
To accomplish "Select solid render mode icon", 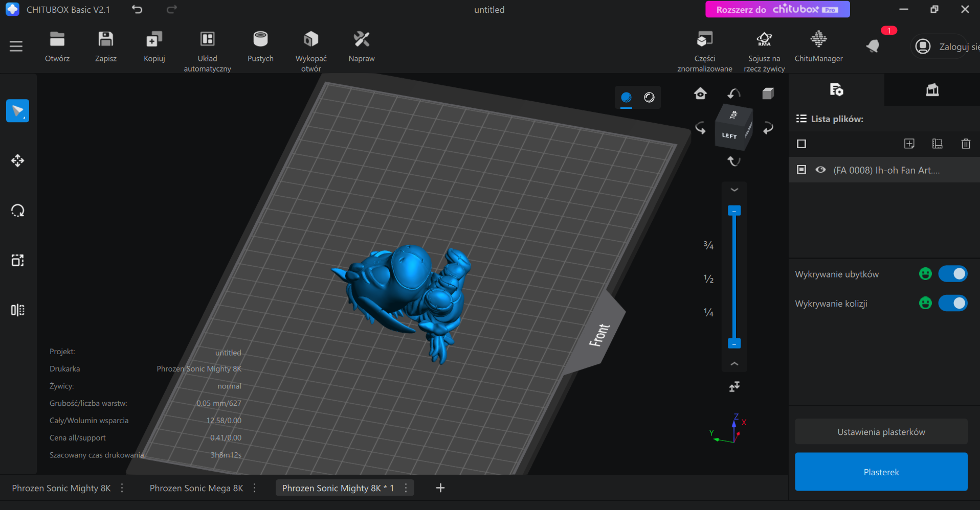I will pos(626,98).
